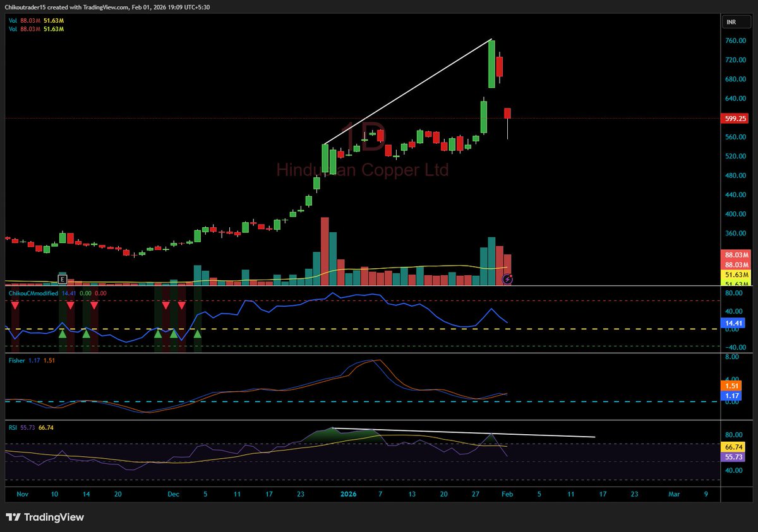
Task: Click the 440.00 price axis label
Action: pyautogui.click(x=737, y=195)
